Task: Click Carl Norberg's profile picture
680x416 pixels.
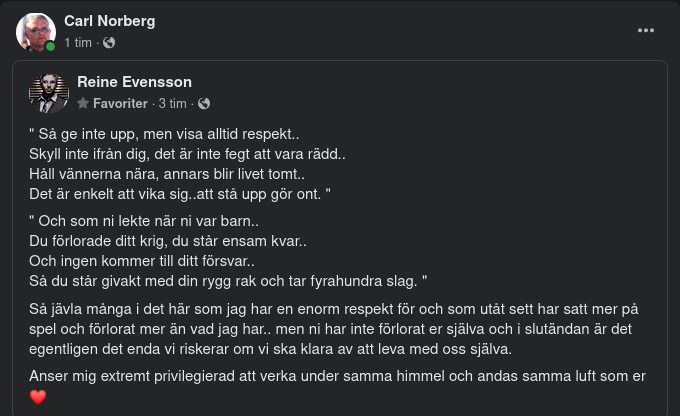Action: (35, 32)
